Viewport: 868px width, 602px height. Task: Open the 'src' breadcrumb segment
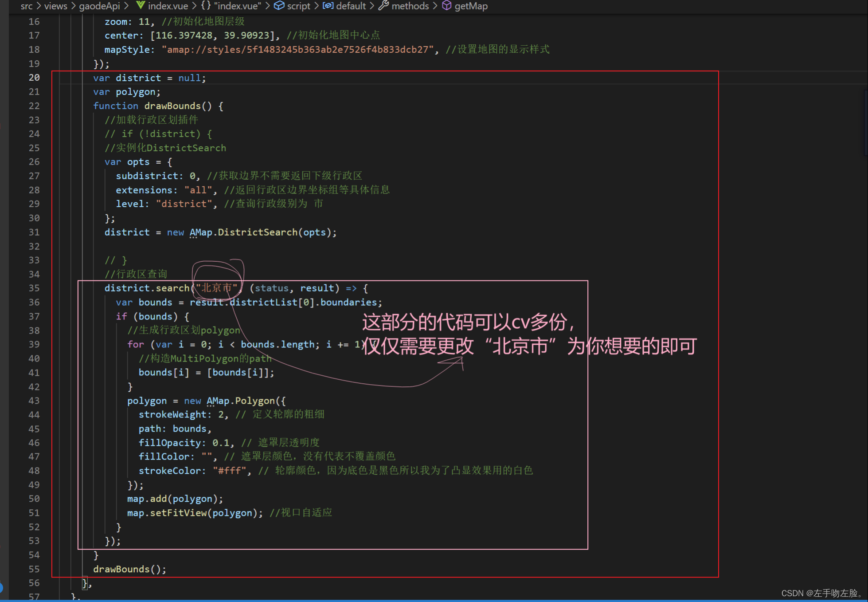(x=27, y=6)
